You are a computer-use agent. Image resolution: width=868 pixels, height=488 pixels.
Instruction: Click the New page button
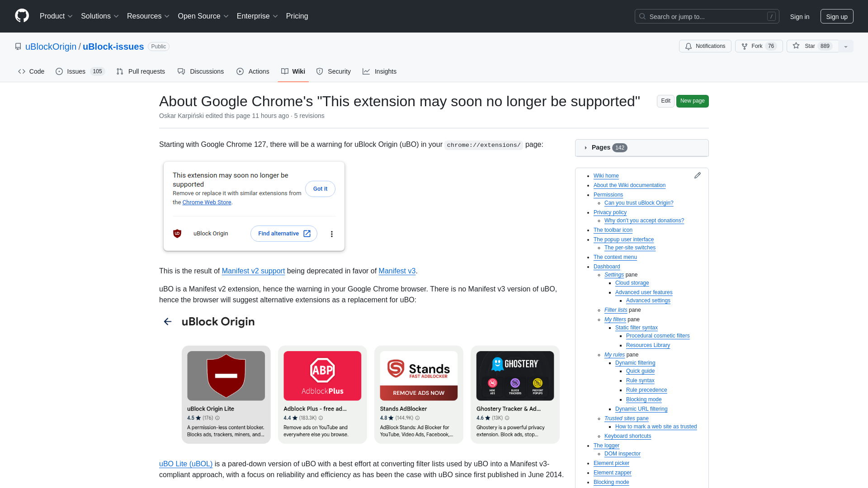(x=692, y=101)
